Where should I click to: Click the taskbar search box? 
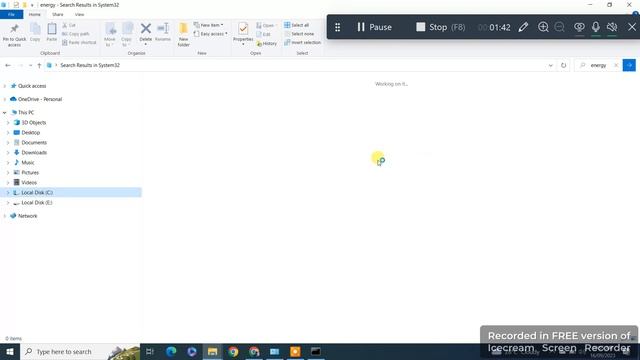80,351
